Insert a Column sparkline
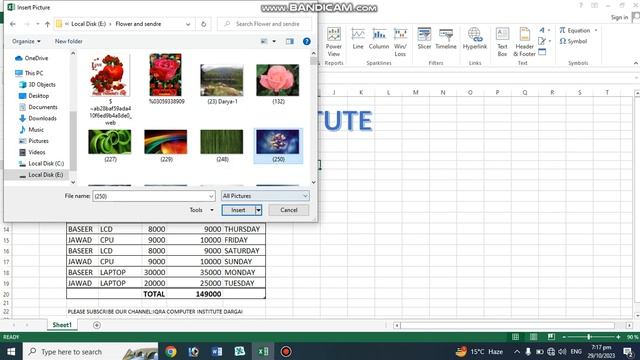The width and height of the screenshot is (640, 360). 379,39
